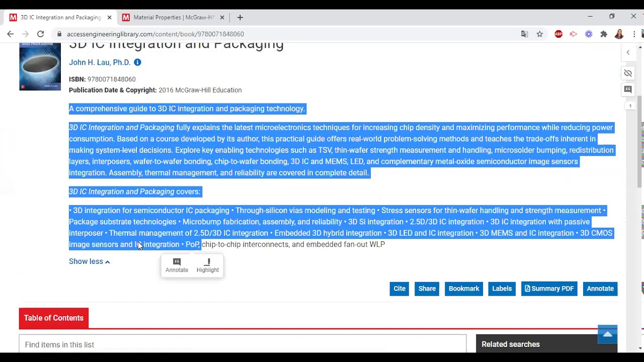644x362 pixels.
Task: Go back to the previous page
Action: click(x=11, y=34)
